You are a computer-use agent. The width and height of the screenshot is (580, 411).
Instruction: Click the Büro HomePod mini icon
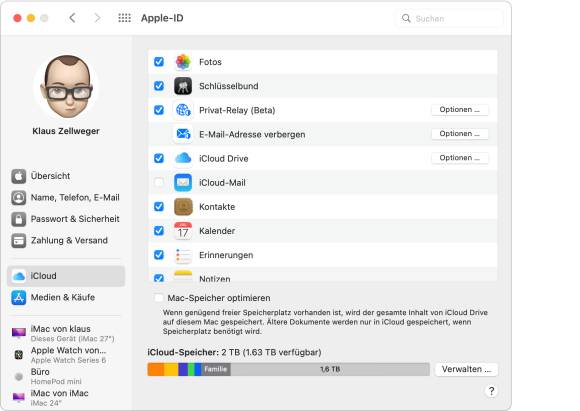pos(18,377)
